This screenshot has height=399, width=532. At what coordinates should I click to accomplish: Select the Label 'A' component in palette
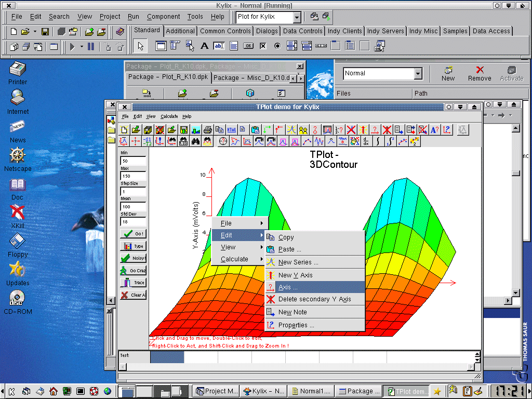(204, 46)
